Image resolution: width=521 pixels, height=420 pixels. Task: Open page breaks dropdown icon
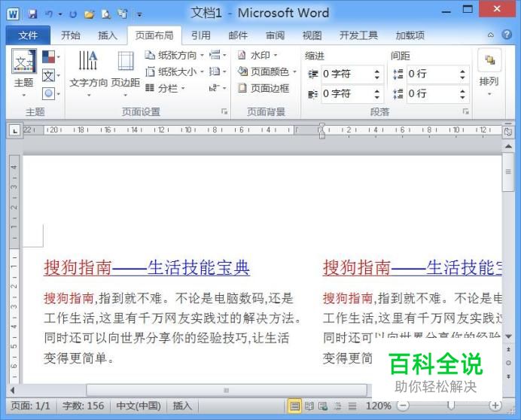coord(218,55)
